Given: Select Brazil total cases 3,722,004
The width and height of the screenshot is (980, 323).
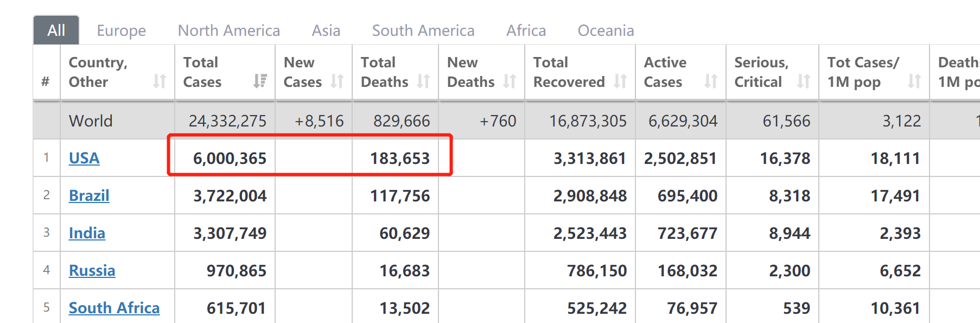Looking at the screenshot, I should pos(230,195).
